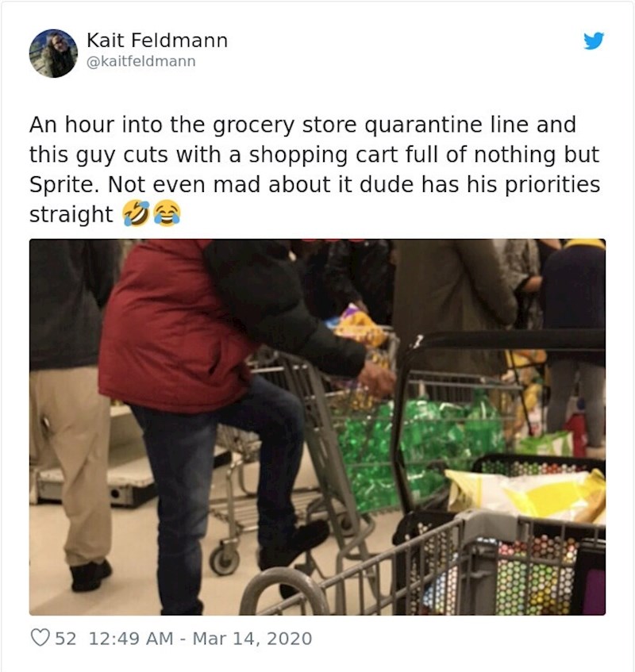This screenshot has height=672, width=635.
Task: Click the opening phrase An hour into
Action: pyautogui.click(x=95, y=125)
